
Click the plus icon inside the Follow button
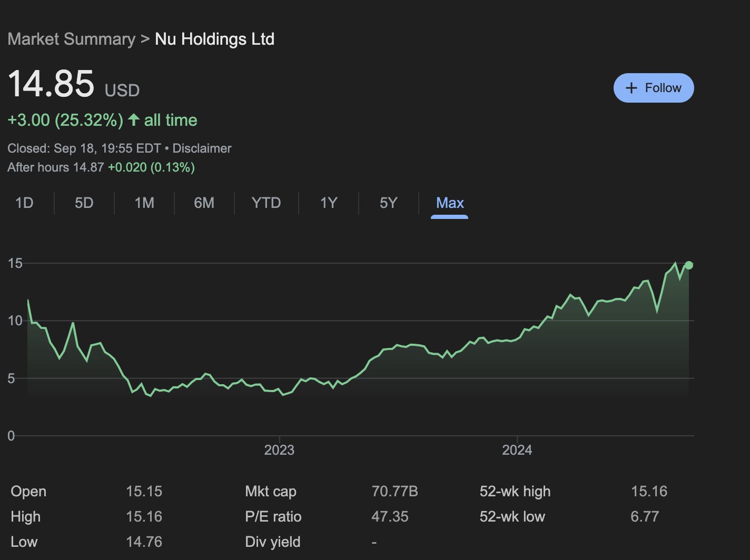pyautogui.click(x=631, y=88)
